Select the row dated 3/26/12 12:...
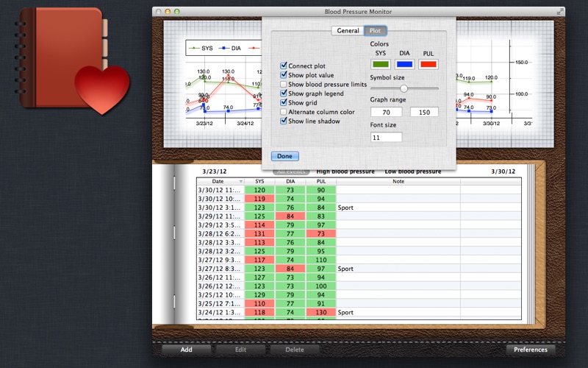588x368 pixels. tap(359, 286)
